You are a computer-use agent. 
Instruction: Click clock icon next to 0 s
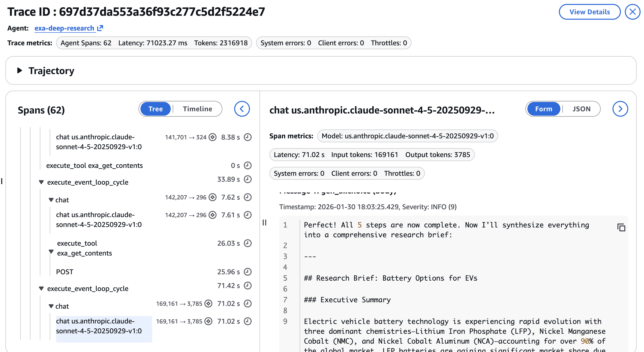point(247,165)
